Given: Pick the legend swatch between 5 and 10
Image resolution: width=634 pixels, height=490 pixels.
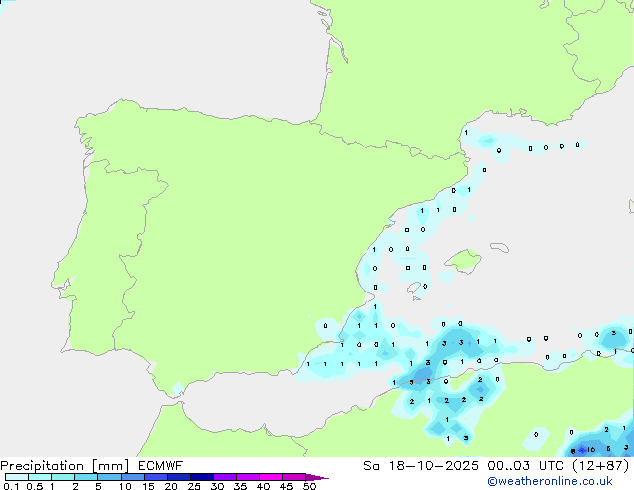Looking at the screenshot, I should coord(109,477).
